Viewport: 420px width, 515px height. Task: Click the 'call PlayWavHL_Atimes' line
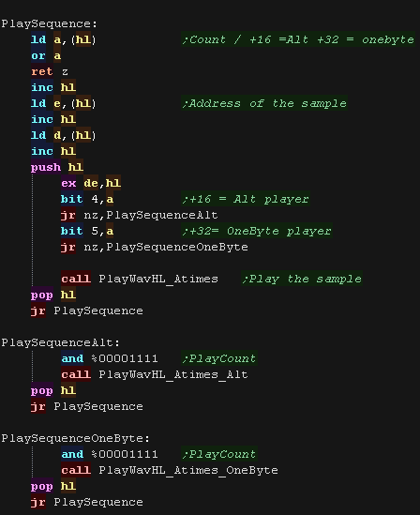tap(140, 279)
